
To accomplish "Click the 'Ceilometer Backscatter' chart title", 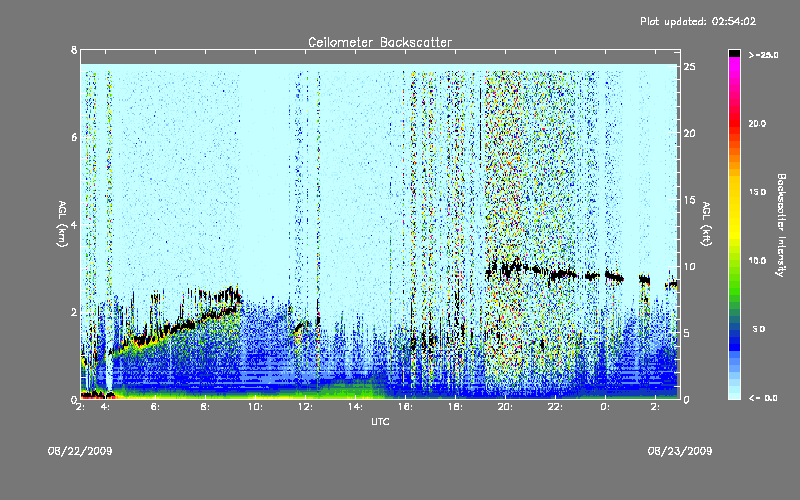I will point(380,42).
